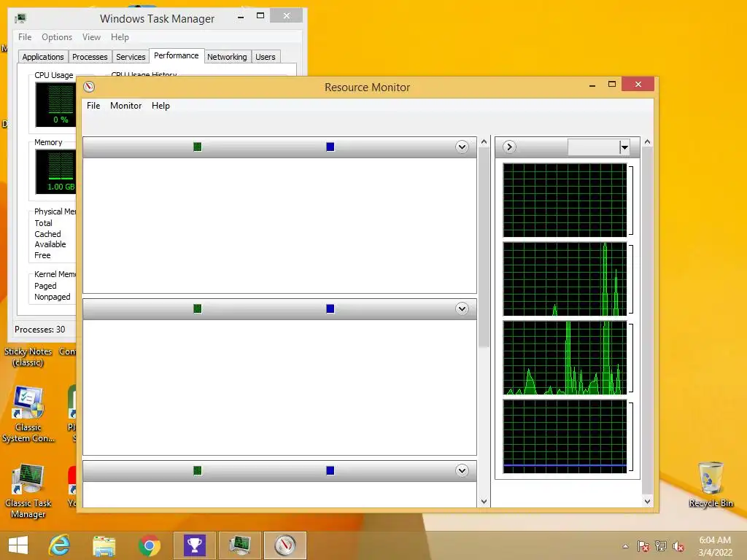The image size is (747, 560).
Task: Switch to Users tab in Task Manager
Action: (266, 57)
